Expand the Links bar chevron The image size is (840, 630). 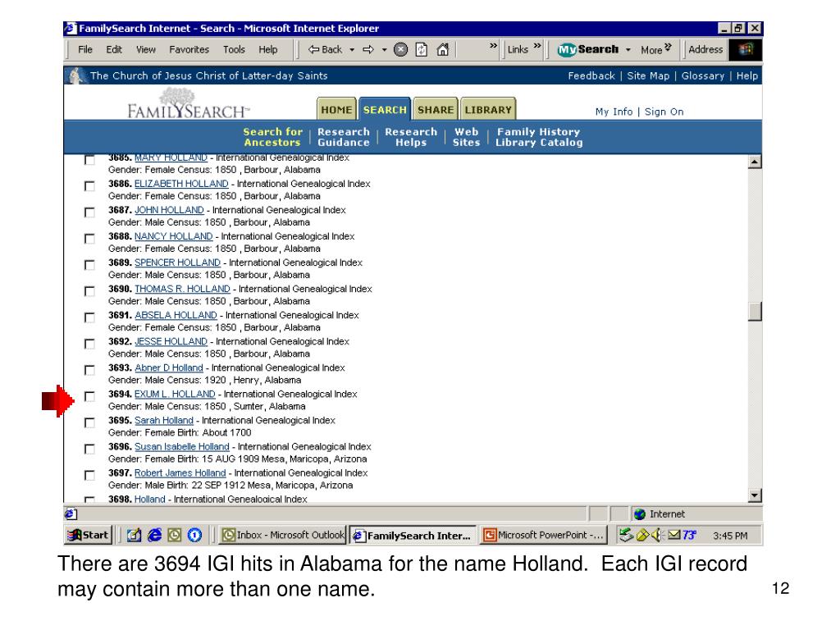[x=537, y=46]
